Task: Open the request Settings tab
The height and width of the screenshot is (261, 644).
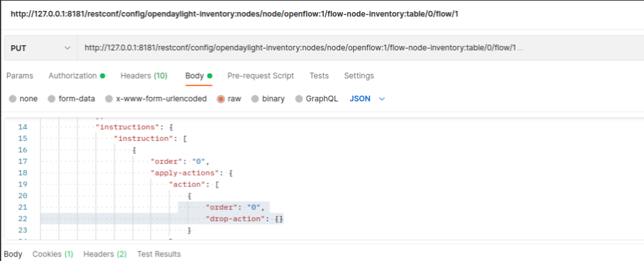Action: click(359, 76)
